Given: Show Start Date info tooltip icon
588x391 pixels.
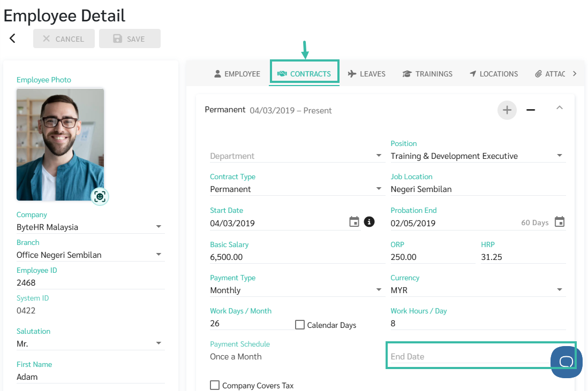Looking at the screenshot, I should pyautogui.click(x=370, y=222).
